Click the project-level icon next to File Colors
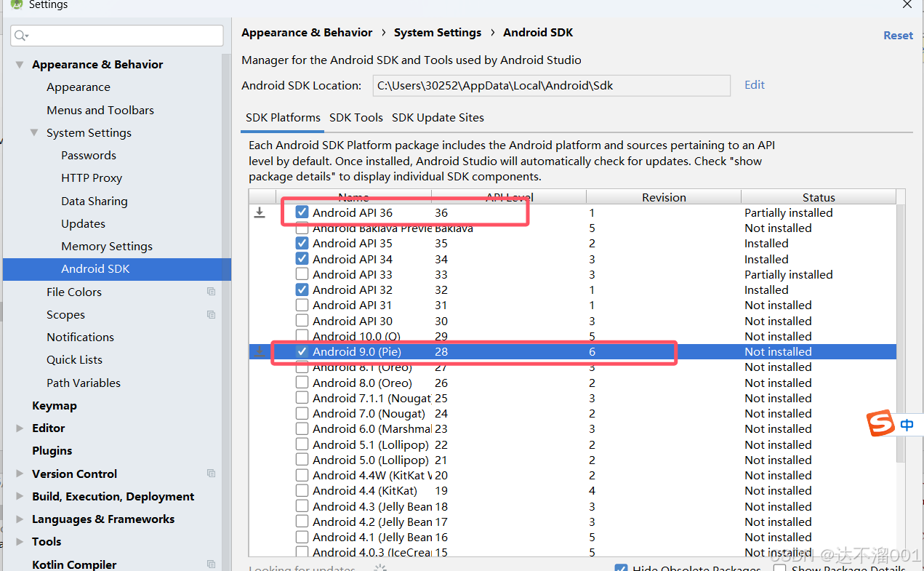 211,292
